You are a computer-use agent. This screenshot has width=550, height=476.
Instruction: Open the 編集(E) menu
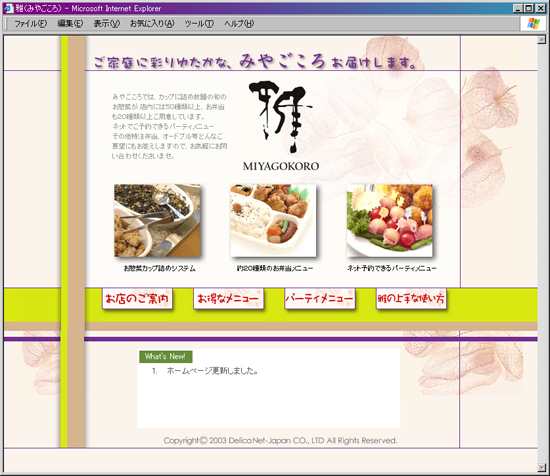point(70,24)
